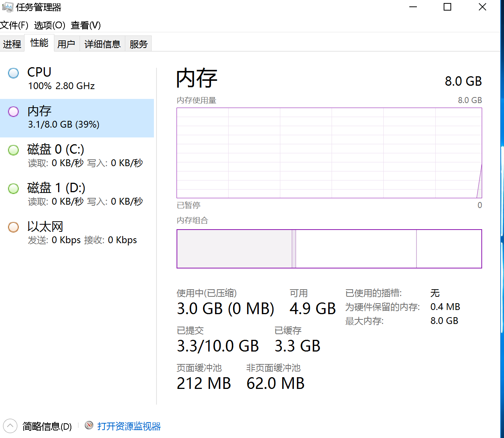Image resolution: width=504 pixels, height=438 pixels.
Task: Click the purple memory circle icon
Action: (14, 111)
